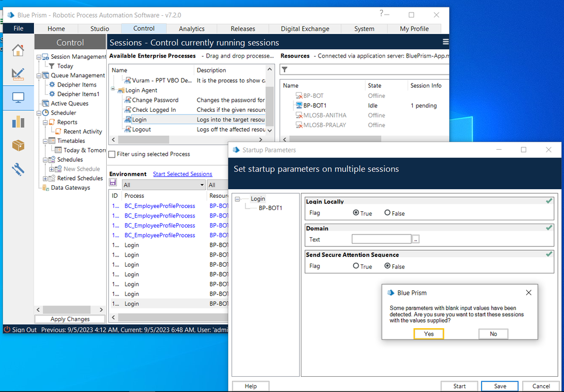Expand the Retired Schedules node
This screenshot has height=392, width=564.
tap(45, 178)
